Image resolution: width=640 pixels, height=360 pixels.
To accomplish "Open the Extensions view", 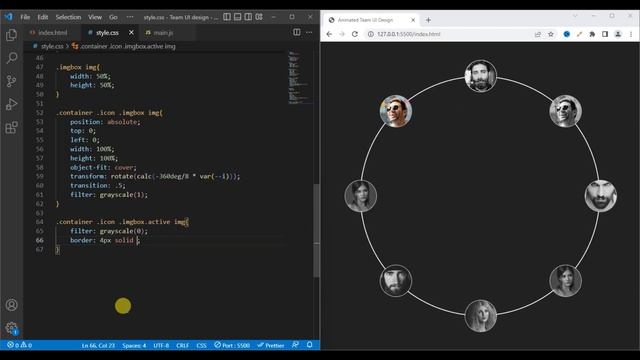I will 11,127.
